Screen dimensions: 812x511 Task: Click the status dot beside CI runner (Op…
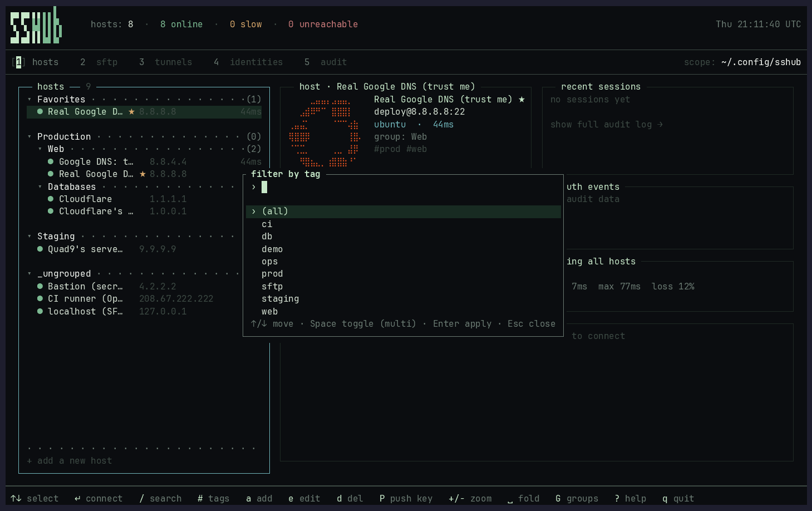[x=40, y=298]
